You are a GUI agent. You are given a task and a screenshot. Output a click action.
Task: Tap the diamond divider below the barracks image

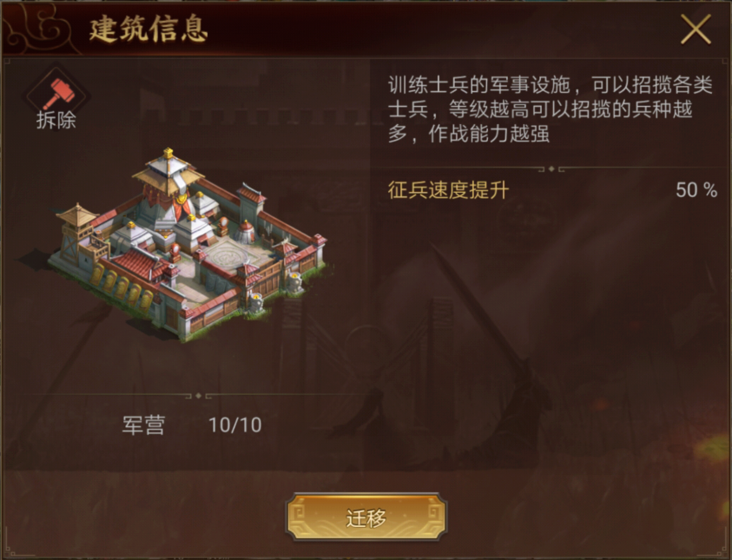coord(198,396)
